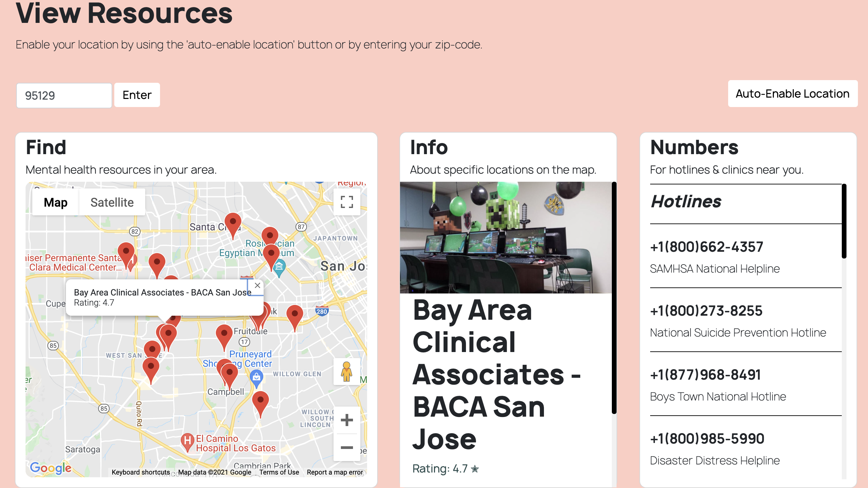Click the Street View pegman icon
Screen dimensions: 868x488
(x=346, y=371)
